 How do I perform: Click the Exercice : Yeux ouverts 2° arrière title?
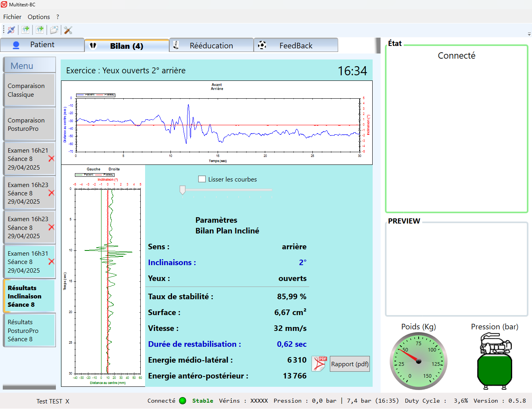[126, 71]
